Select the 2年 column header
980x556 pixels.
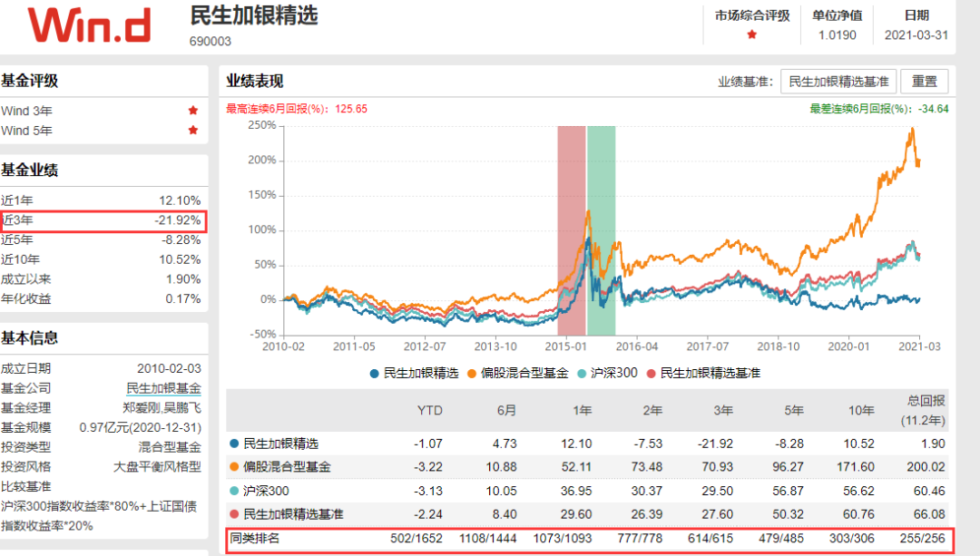[x=652, y=411]
